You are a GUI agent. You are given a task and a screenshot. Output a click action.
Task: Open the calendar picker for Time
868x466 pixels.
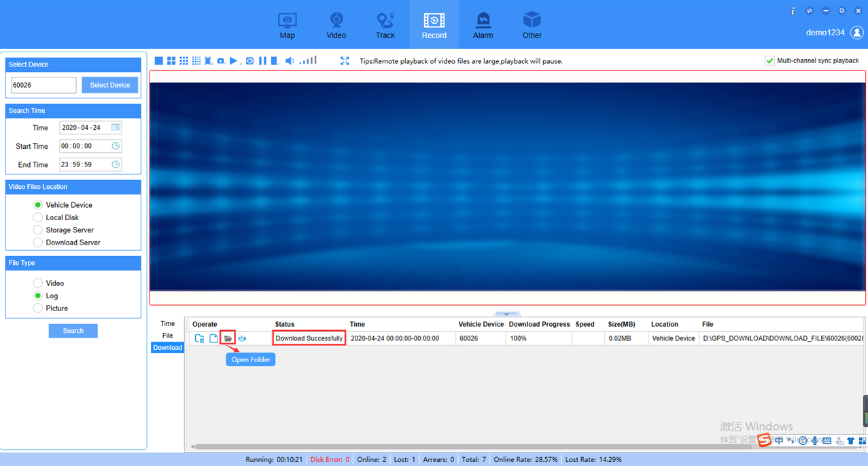coord(116,127)
